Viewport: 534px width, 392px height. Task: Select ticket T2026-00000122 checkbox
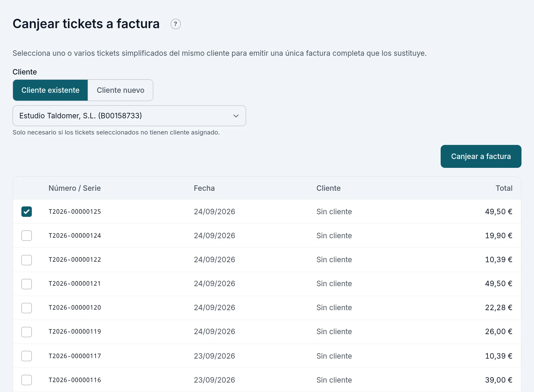tap(27, 260)
